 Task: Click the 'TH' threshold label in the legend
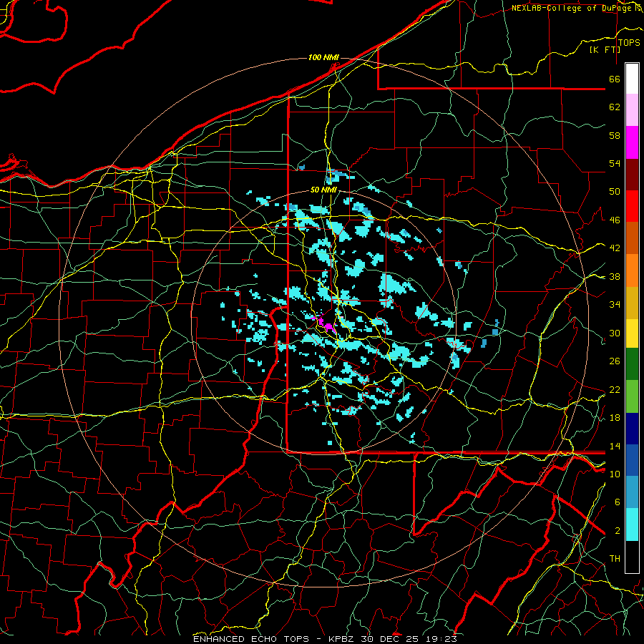pyautogui.click(x=615, y=559)
